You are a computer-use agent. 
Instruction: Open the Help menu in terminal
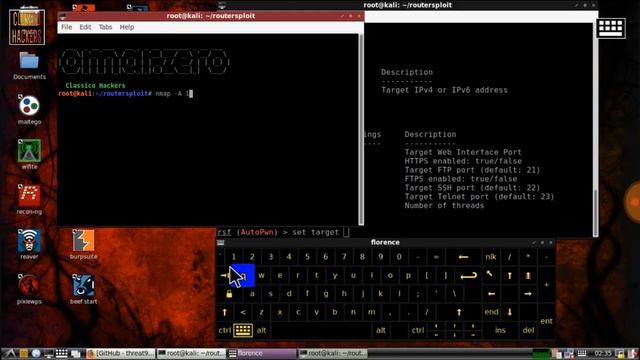127,27
